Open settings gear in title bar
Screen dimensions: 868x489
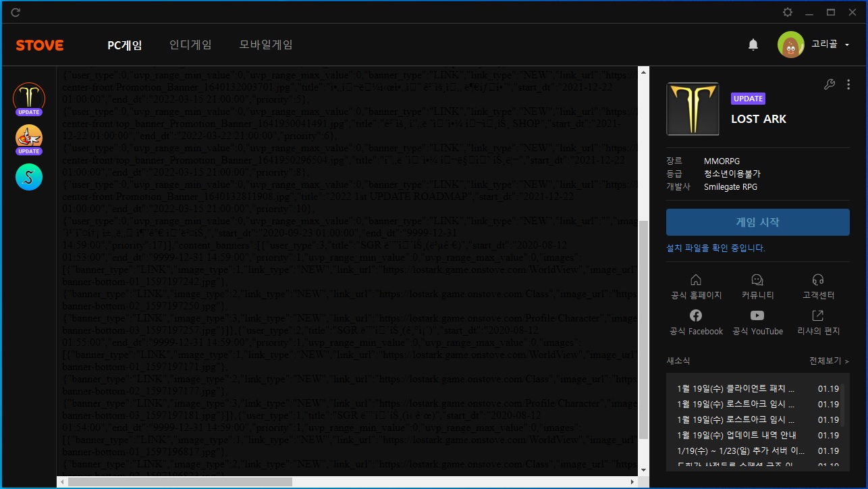787,12
